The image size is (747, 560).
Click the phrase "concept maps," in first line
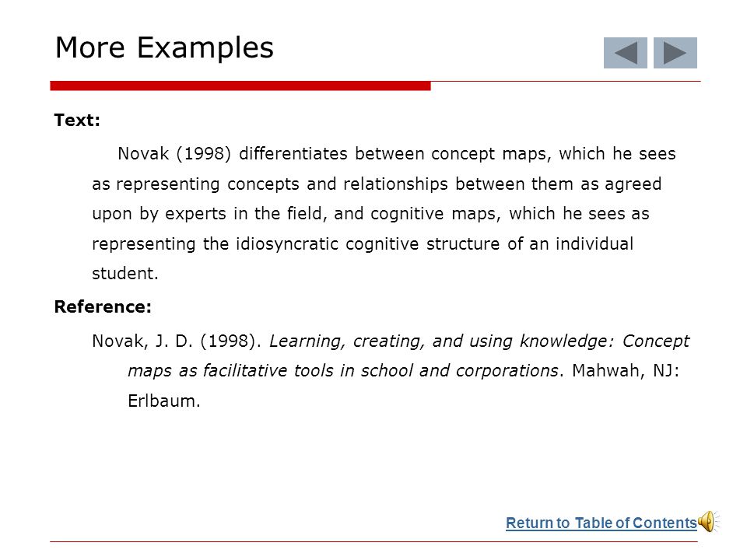coord(491,154)
